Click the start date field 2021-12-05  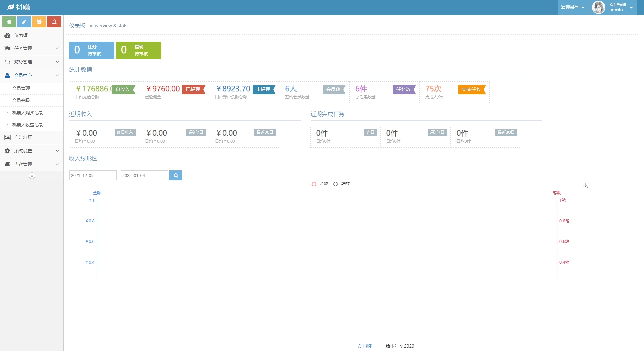(93, 175)
